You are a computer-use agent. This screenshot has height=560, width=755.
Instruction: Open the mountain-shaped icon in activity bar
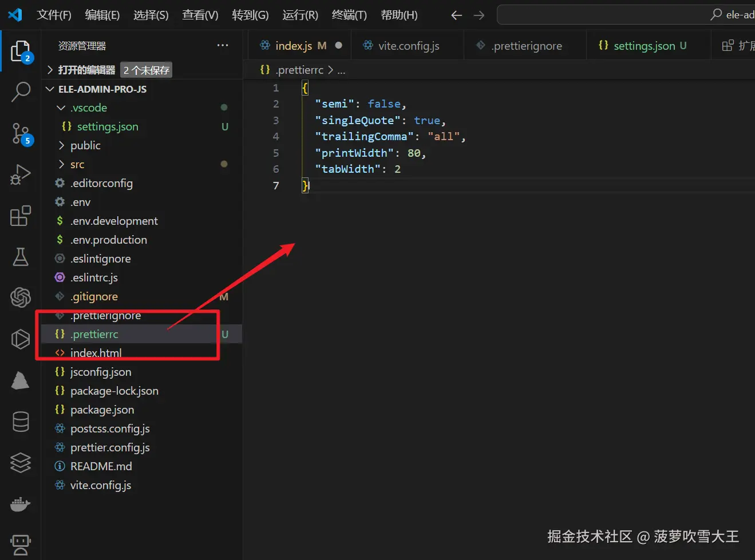click(21, 380)
